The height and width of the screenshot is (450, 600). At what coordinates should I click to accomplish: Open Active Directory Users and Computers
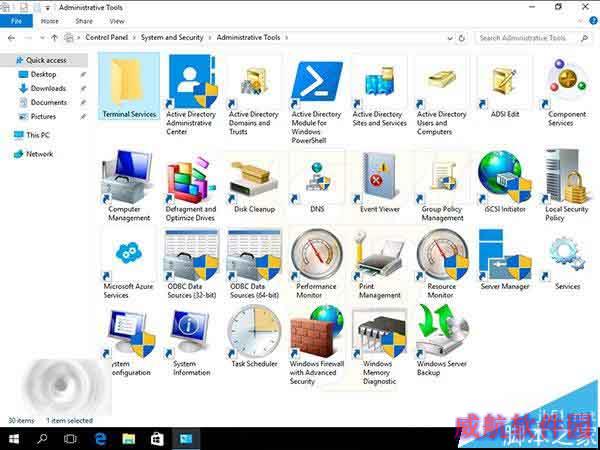[442, 95]
